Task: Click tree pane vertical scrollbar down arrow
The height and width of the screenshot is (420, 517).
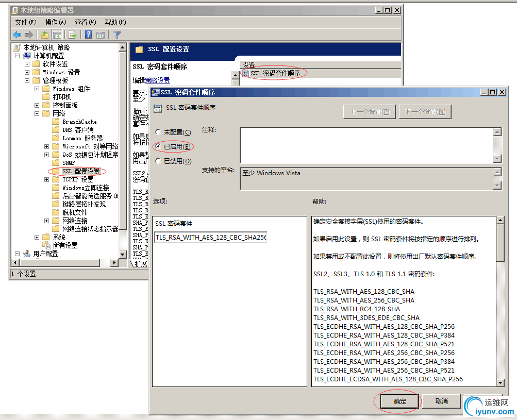Action: (122, 254)
